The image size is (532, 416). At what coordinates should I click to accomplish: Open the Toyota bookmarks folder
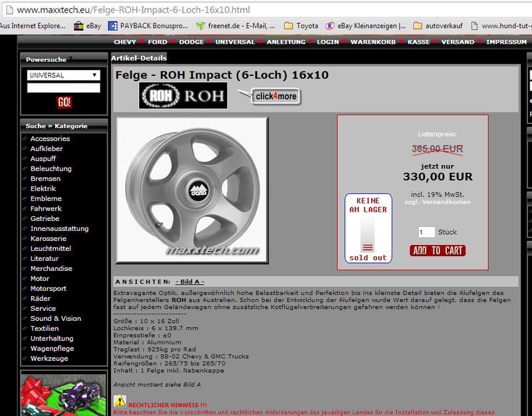point(301,26)
